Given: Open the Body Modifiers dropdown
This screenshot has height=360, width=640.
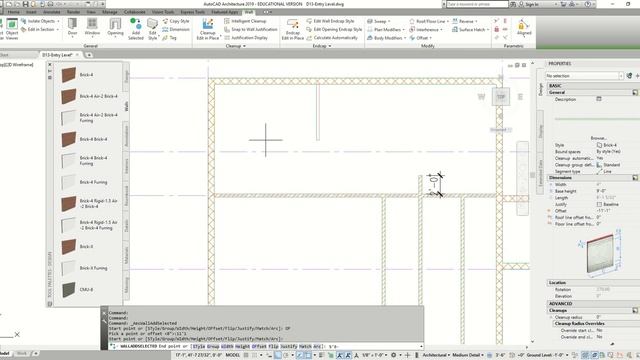Looking at the screenshot, I should pos(387,38).
